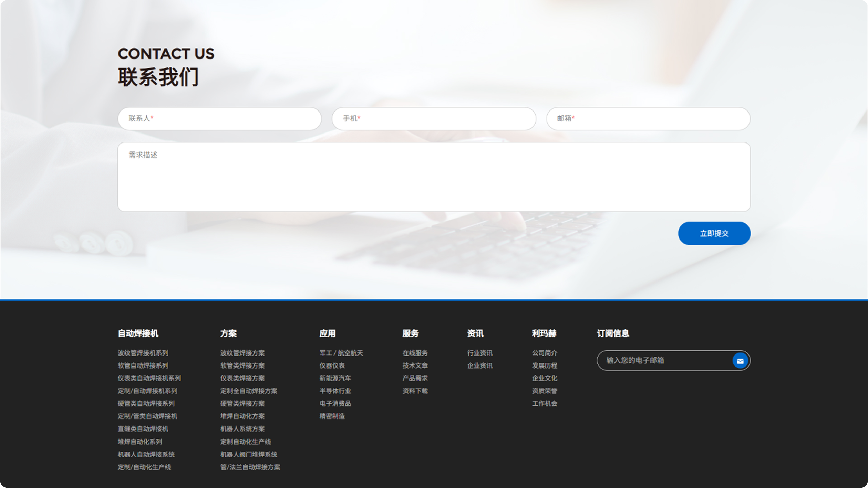This screenshot has width=868, height=488.
Task: Click the 邮箱 email field
Action: pos(648,119)
